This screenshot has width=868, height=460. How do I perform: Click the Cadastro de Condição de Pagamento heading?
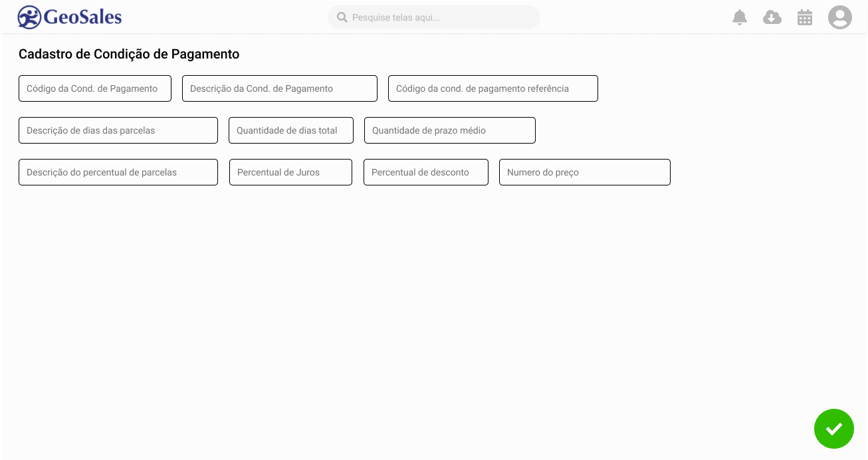[x=129, y=55]
